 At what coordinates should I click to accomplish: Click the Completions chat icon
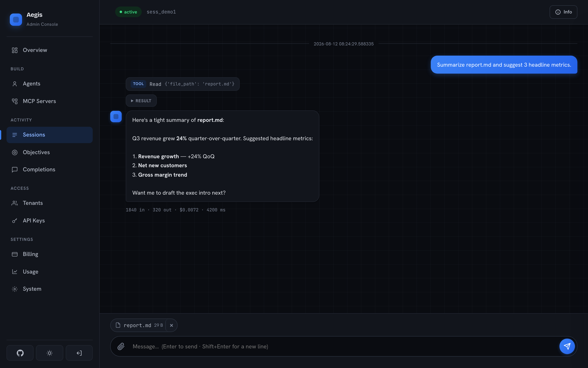14,170
